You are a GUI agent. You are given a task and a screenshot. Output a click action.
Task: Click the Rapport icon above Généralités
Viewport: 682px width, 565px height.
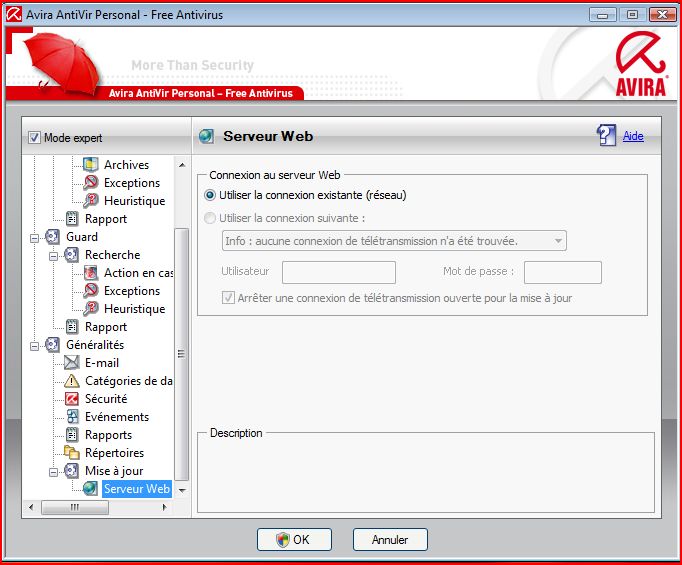[x=72, y=326]
